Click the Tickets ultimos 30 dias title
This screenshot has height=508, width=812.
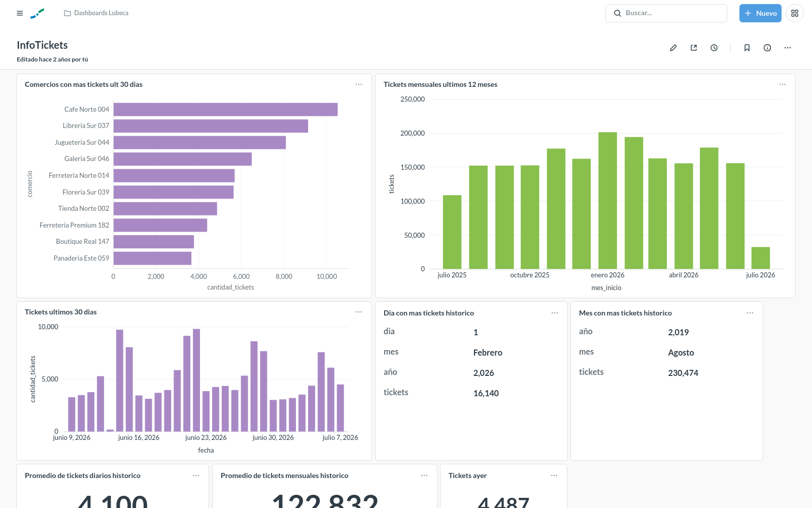point(61,312)
